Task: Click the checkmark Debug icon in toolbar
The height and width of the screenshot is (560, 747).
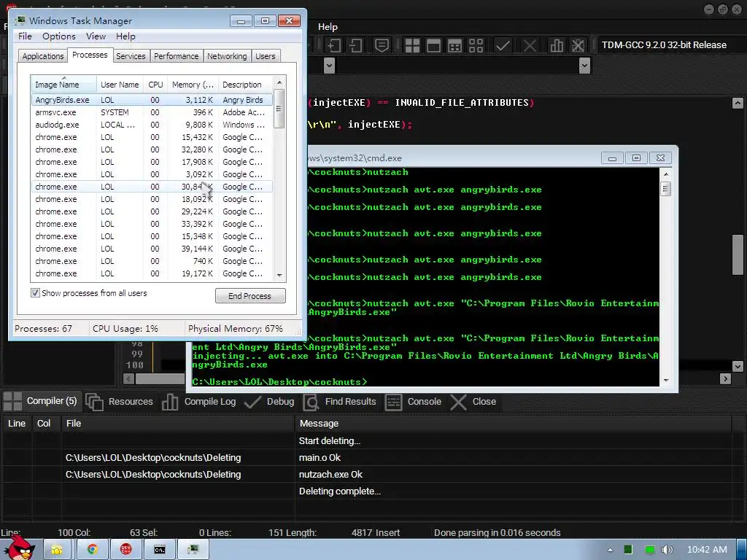Action: tap(503, 45)
